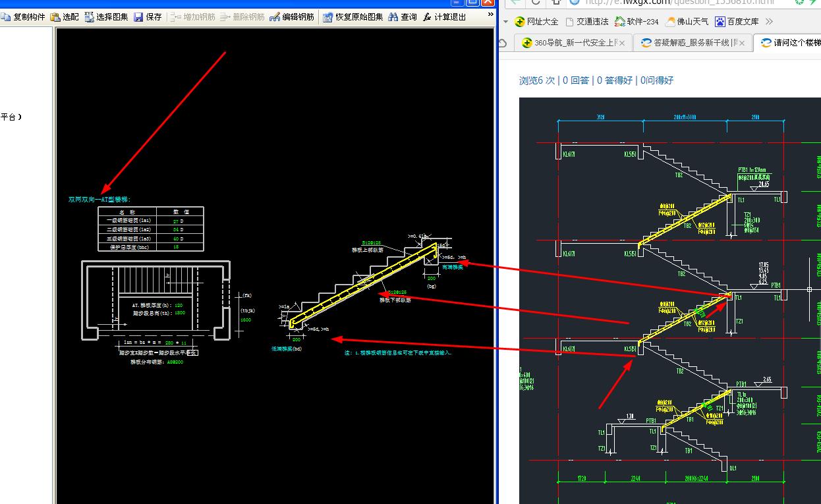
Task: Click the 高端梯梁 label in the drawing
Action: pos(453,267)
